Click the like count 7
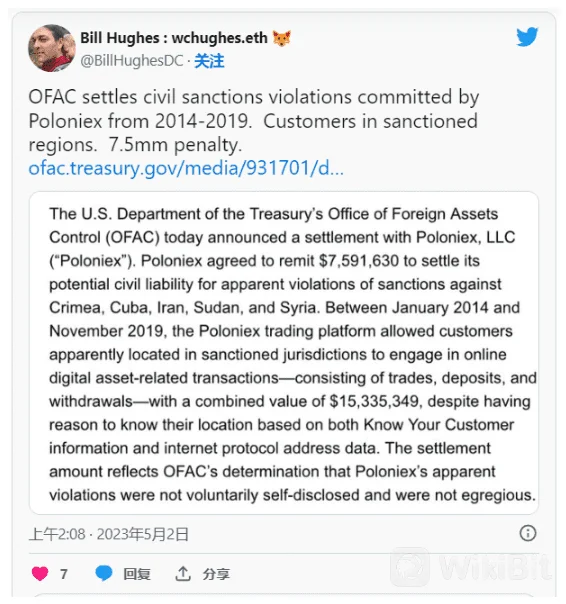The height and width of the screenshot is (604, 566). (x=64, y=574)
